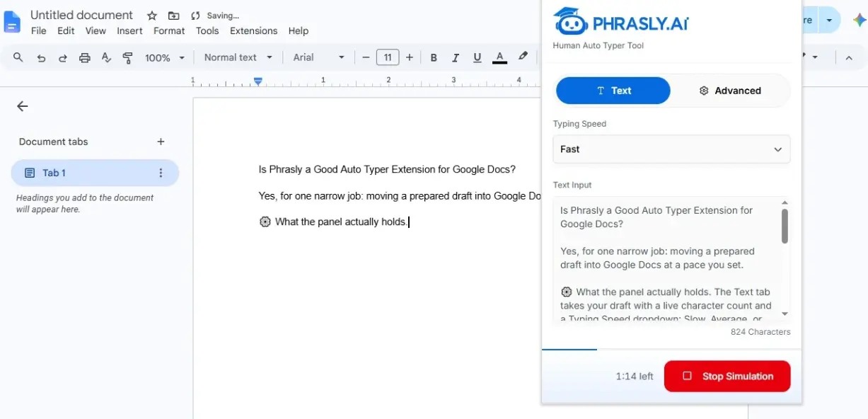Screen dimensions: 868x419
Task: Open the text color picker
Action: click(x=500, y=57)
